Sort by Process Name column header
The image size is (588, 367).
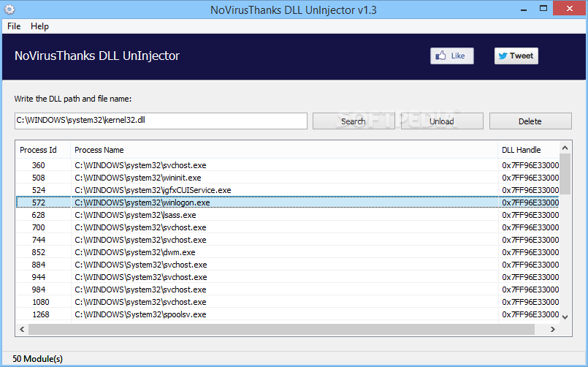pos(284,150)
